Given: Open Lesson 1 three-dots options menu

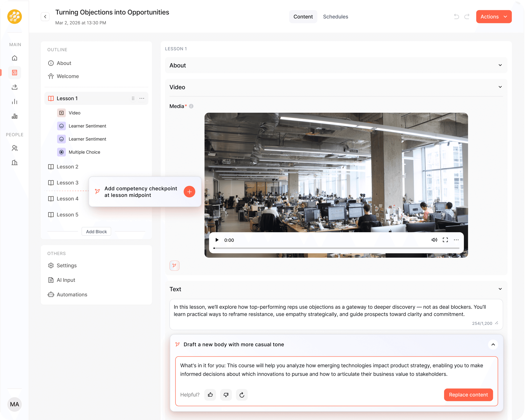Looking at the screenshot, I should [142, 98].
